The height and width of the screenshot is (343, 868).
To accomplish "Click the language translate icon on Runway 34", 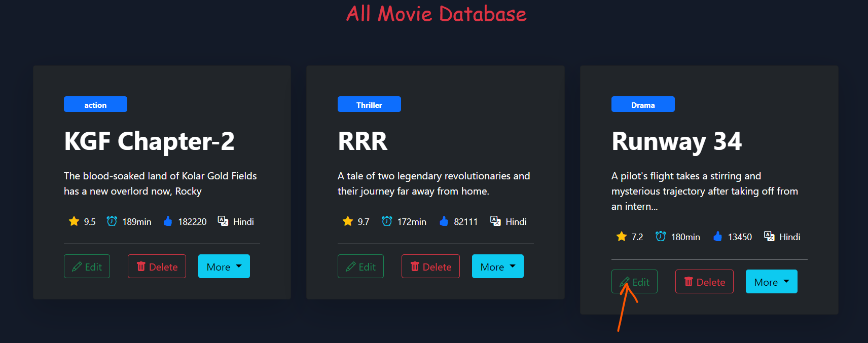I will pyautogui.click(x=770, y=237).
